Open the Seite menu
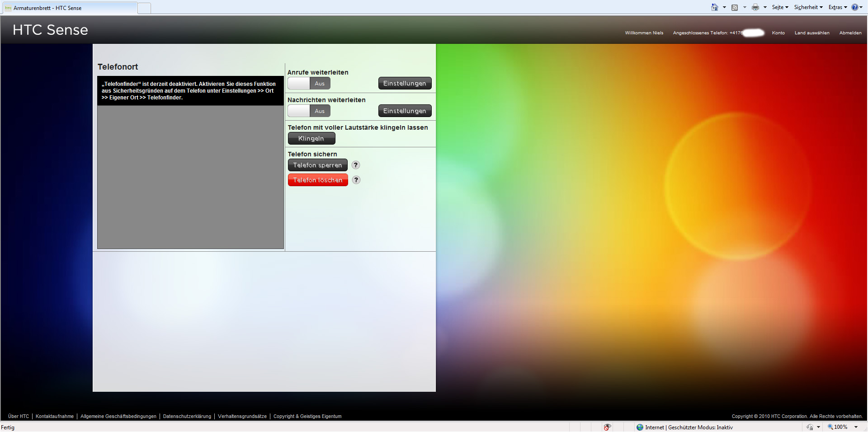Image resolution: width=868 pixels, height=432 pixels. (780, 7)
